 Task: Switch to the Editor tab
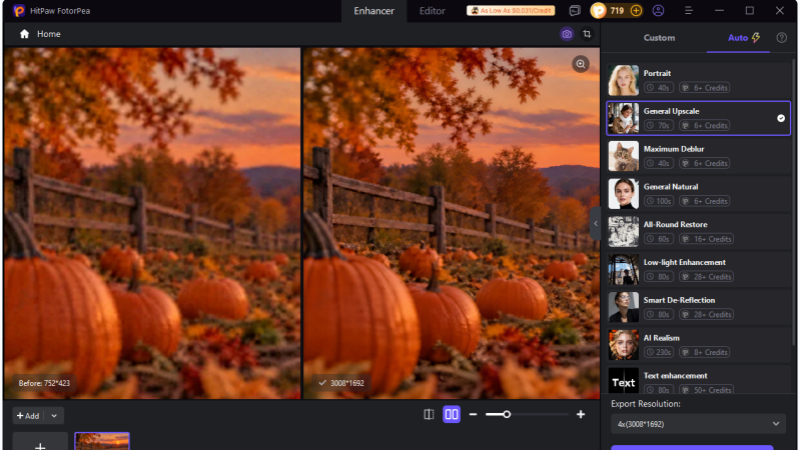point(432,11)
